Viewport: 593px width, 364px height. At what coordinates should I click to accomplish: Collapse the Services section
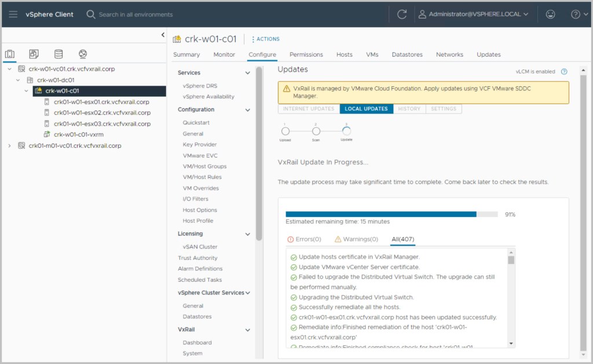pyautogui.click(x=248, y=73)
